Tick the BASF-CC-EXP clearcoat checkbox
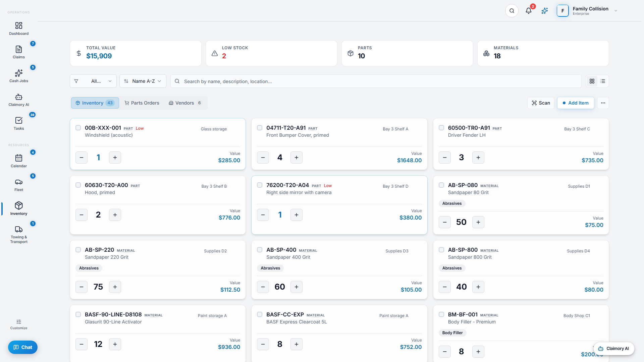 tap(260, 314)
